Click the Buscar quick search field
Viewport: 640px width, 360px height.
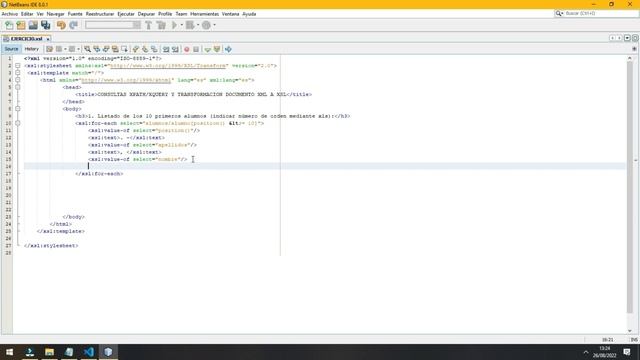coord(597,13)
